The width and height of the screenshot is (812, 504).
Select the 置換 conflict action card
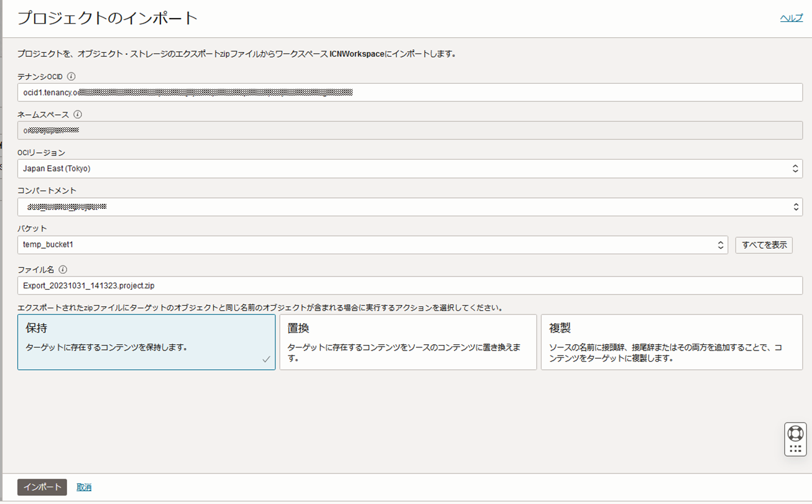click(408, 342)
